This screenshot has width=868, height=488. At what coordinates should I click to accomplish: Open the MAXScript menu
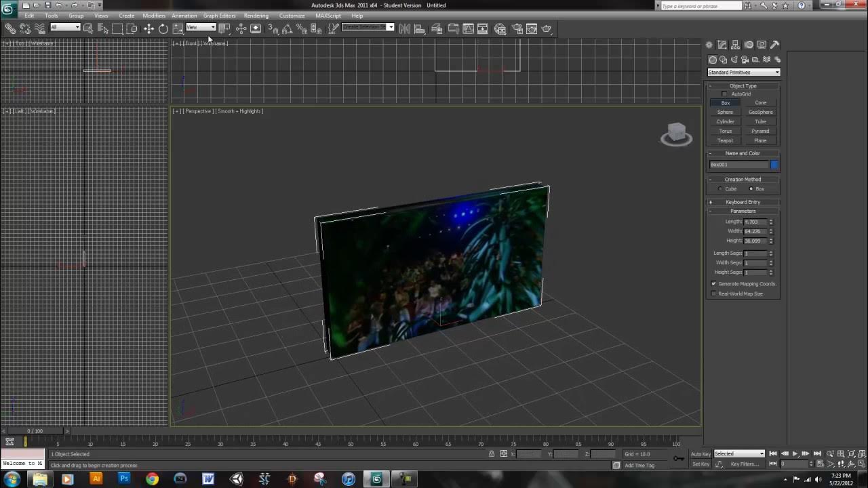[x=328, y=16]
